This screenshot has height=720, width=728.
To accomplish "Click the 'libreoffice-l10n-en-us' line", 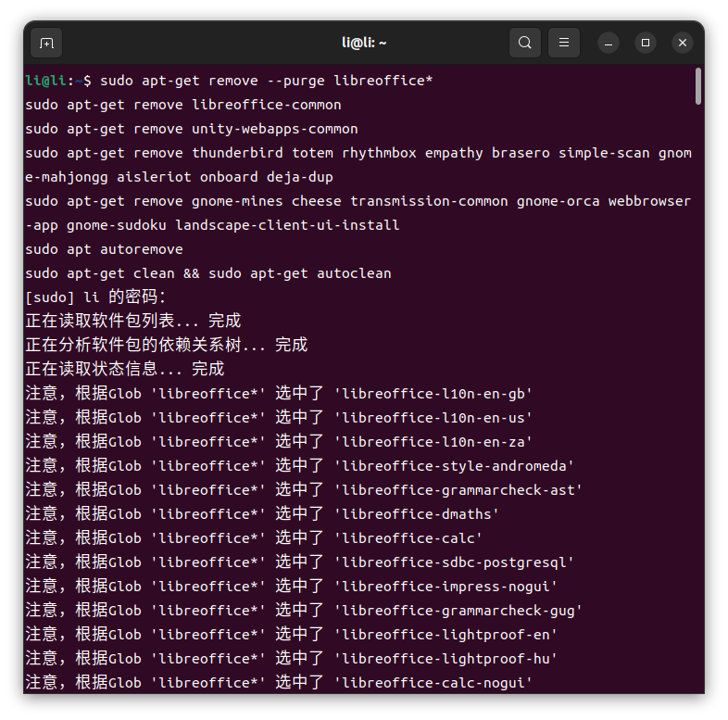I will tap(279, 418).
